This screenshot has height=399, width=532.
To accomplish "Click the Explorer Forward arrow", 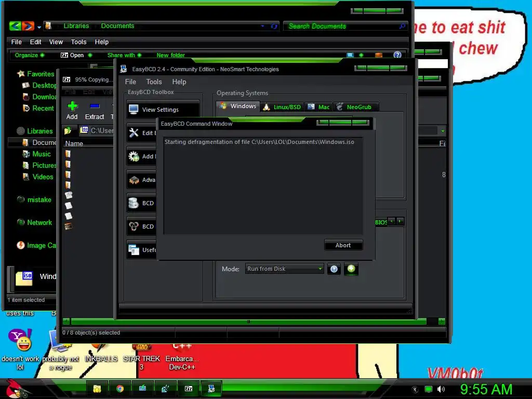I will point(28,26).
